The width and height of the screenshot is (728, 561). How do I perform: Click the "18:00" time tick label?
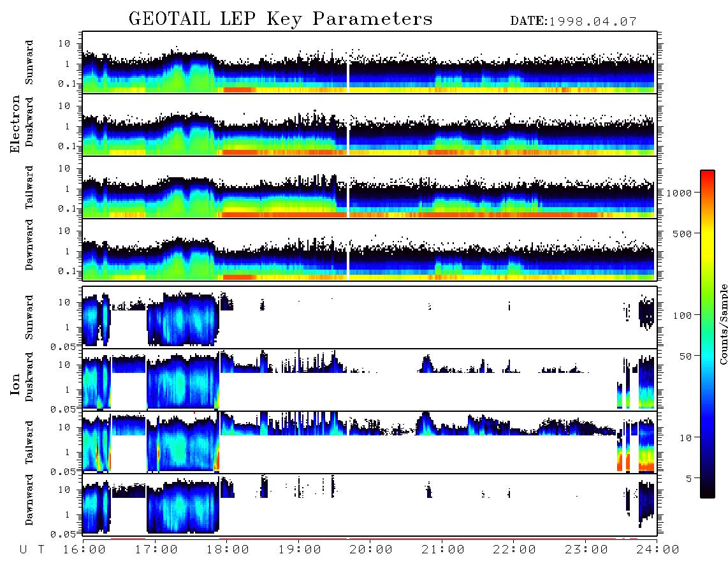coord(228,550)
